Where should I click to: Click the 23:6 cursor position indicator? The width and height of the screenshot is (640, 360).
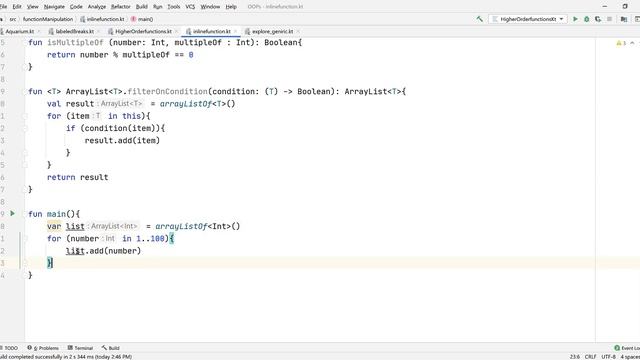574,357
